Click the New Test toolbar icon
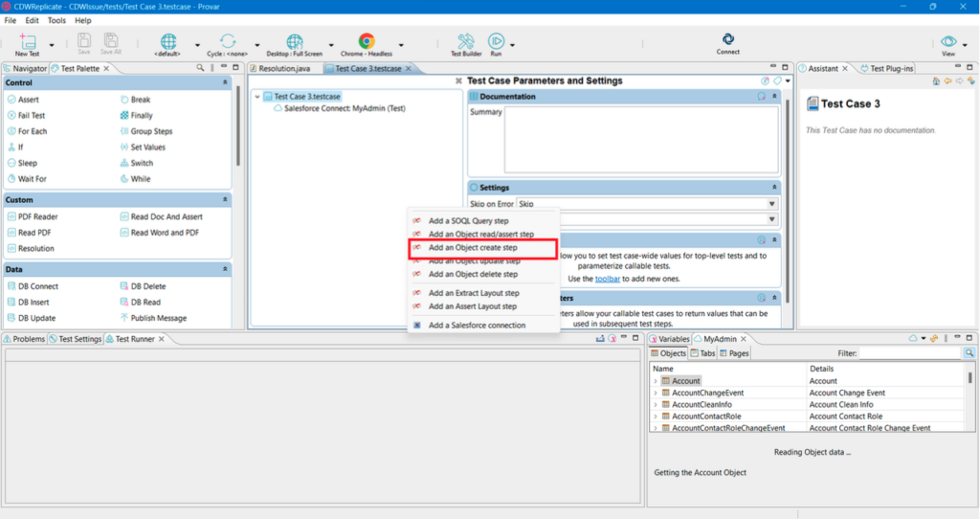 pos(27,42)
